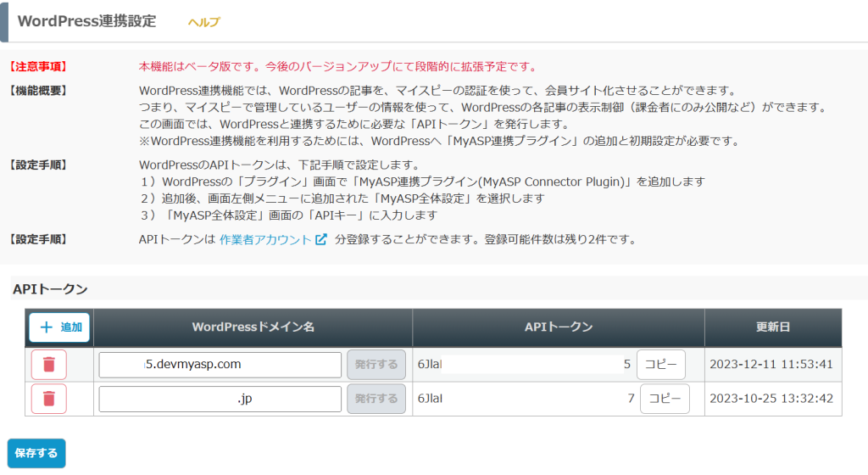Copy the API token ending in 7
This screenshot has width=868, height=475.
(x=665, y=399)
